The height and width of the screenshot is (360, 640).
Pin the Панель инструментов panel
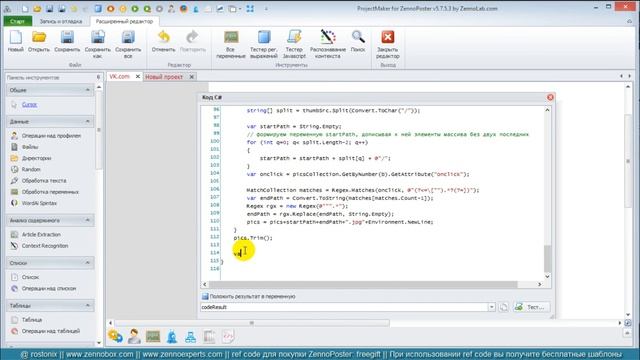(x=98, y=77)
